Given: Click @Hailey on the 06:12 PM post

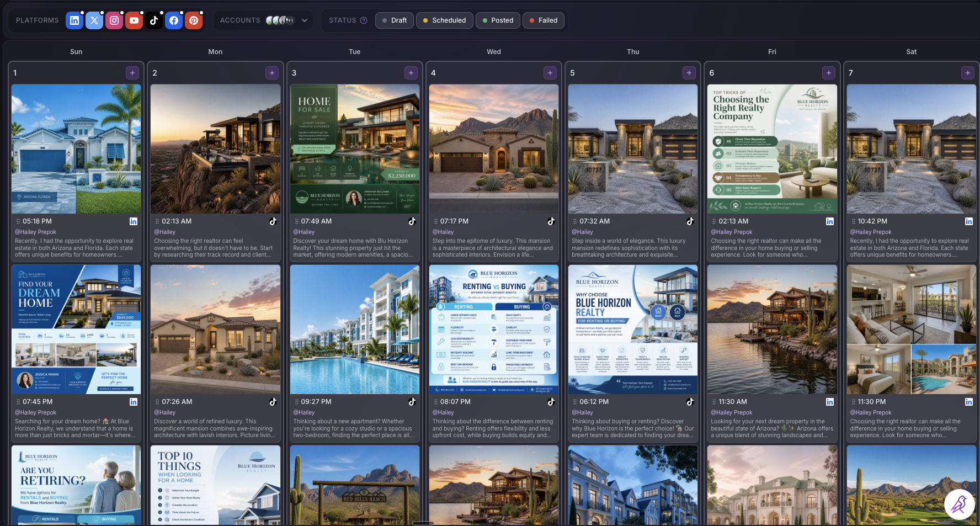Looking at the screenshot, I should click(582, 413).
